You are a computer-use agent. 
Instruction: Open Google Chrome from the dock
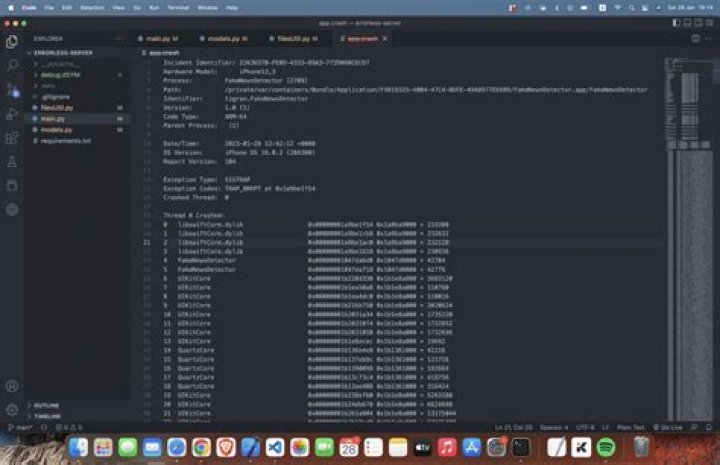tap(201, 448)
